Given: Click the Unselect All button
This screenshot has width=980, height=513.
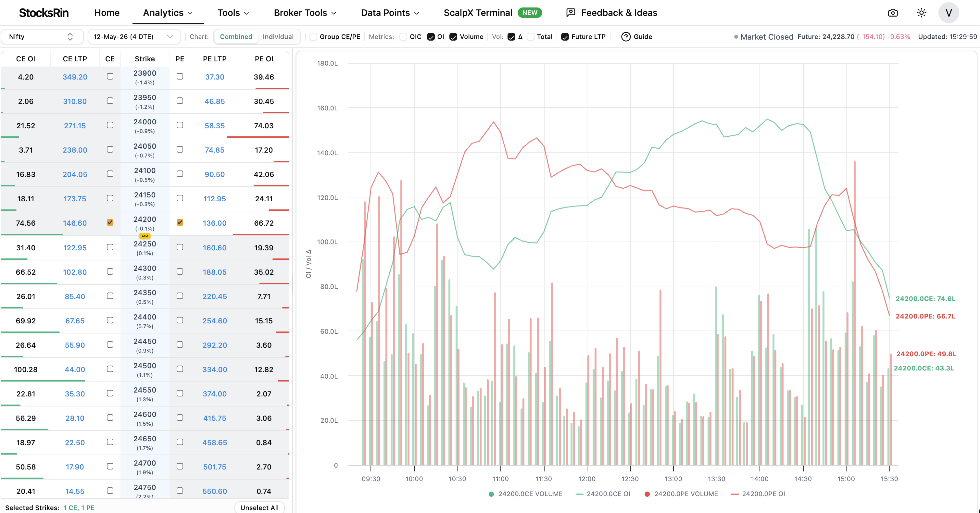Looking at the screenshot, I should pos(259,507).
